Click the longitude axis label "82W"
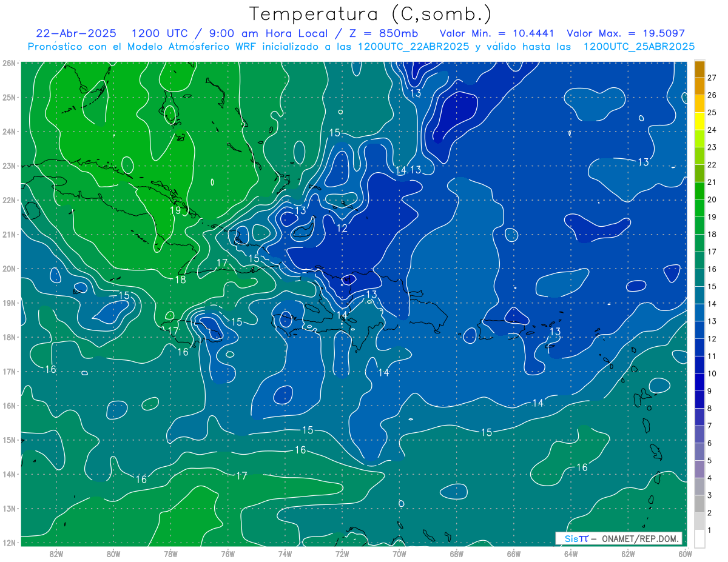Image resolution: width=728 pixels, height=562 pixels. click(56, 554)
